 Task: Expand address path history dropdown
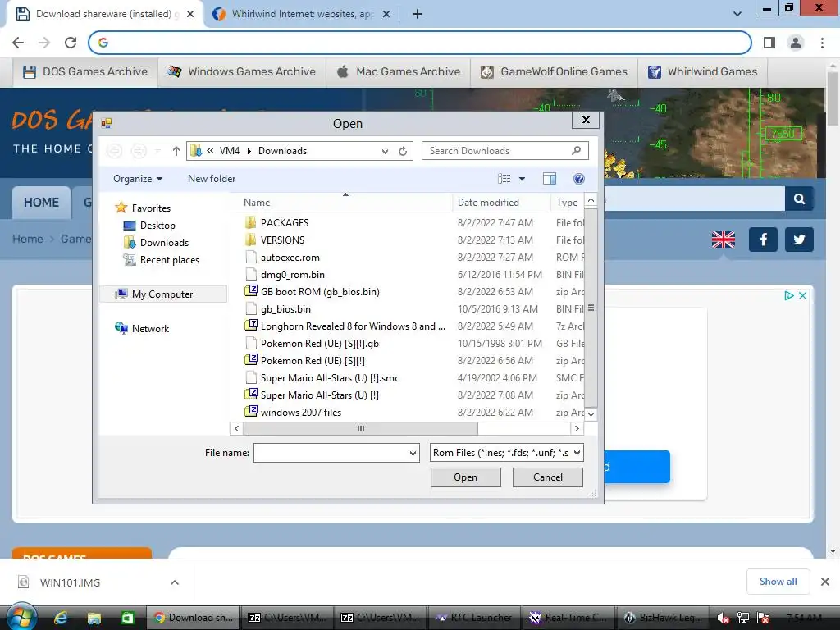click(385, 152)
